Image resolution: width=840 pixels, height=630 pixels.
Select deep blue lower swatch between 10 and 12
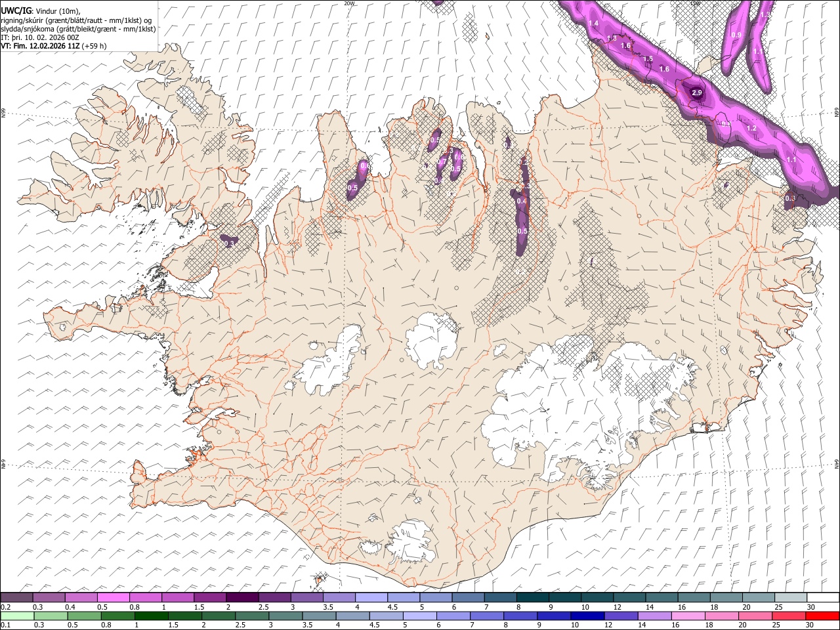tap(587, 616)
